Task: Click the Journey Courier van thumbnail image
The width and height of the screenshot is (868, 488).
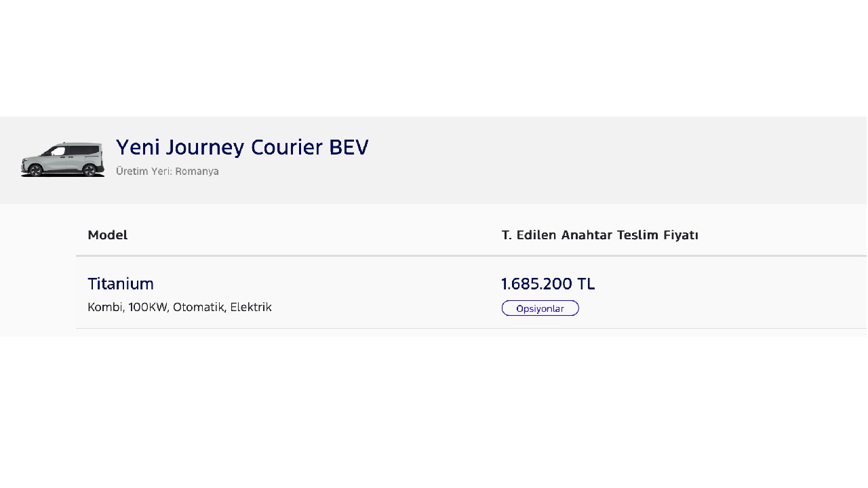Action: tap(62, 159)
